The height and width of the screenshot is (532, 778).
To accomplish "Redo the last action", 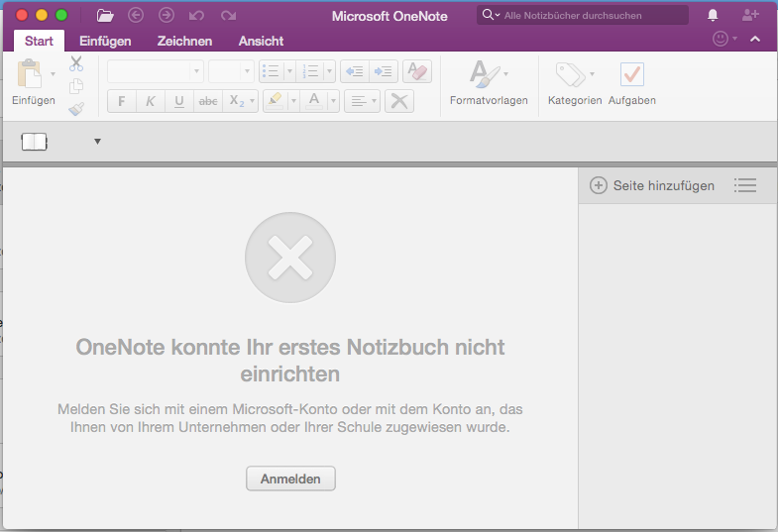I will click(228, 16).
